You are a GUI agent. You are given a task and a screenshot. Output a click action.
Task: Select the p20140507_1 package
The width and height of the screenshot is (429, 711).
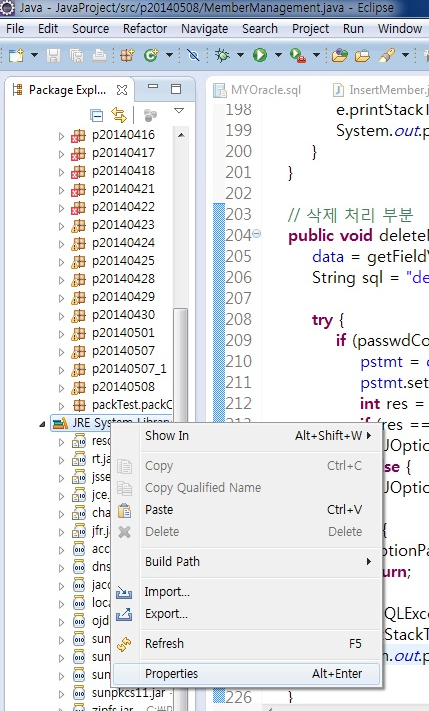[x=129, y=369]
